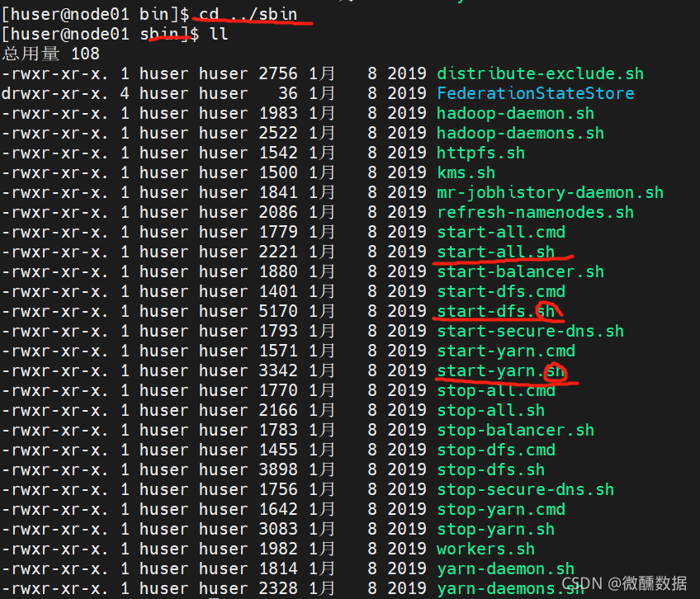Click file size 1982 of workers.sh
700x599 pixels.
[x=278, y=549]
